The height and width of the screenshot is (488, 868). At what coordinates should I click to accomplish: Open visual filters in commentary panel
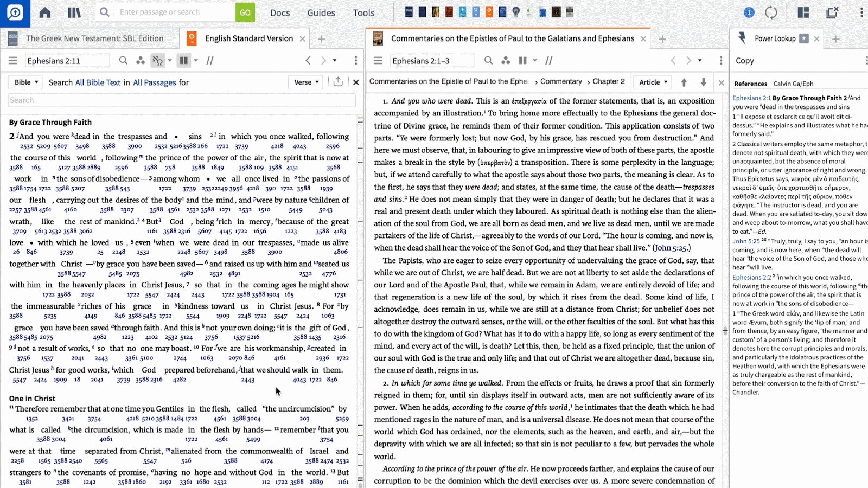[x=506, y=61]
